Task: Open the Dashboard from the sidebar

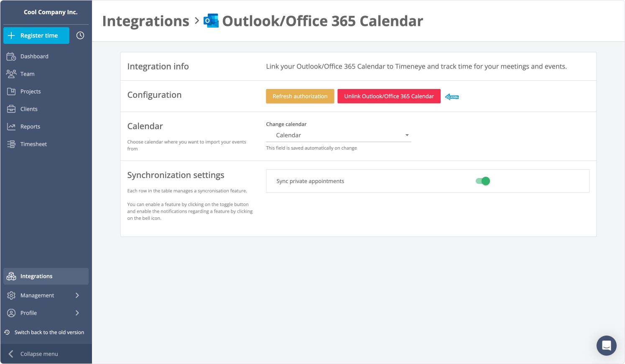Action: pos(34,56)
